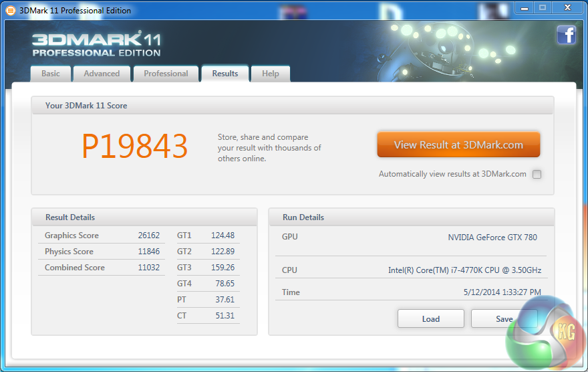Open the Advanced tab
The height and width of the screenshot is (372, 588).
(x=102, y=74)
